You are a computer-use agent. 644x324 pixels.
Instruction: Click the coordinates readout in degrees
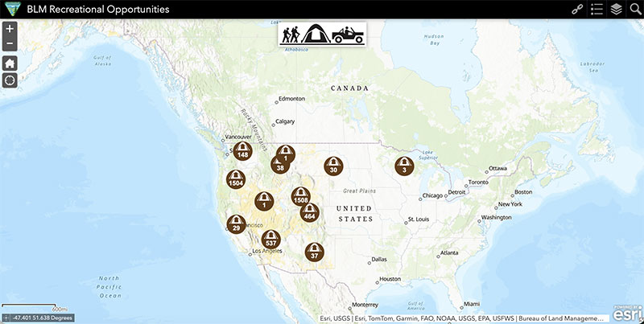43,318
